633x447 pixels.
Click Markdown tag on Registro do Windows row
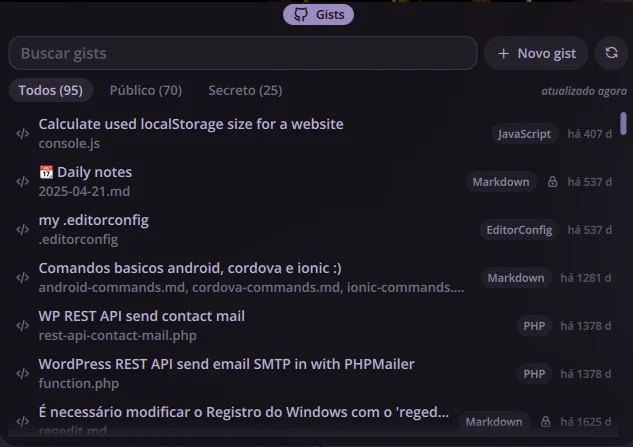494,422
